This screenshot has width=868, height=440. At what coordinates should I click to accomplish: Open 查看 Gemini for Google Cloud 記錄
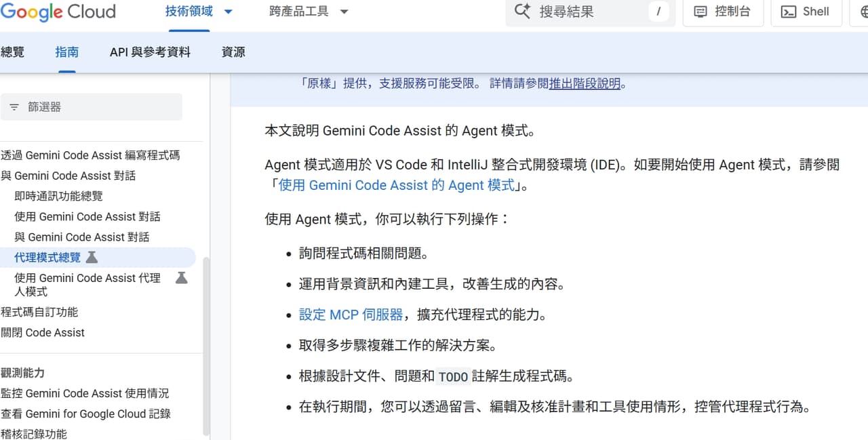coord(85,414)
